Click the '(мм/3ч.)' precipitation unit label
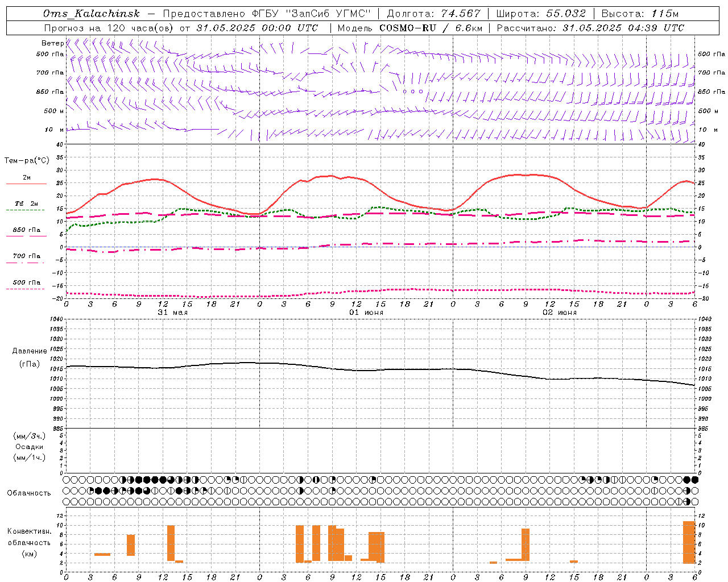The image size is (728, 582). 30,436
